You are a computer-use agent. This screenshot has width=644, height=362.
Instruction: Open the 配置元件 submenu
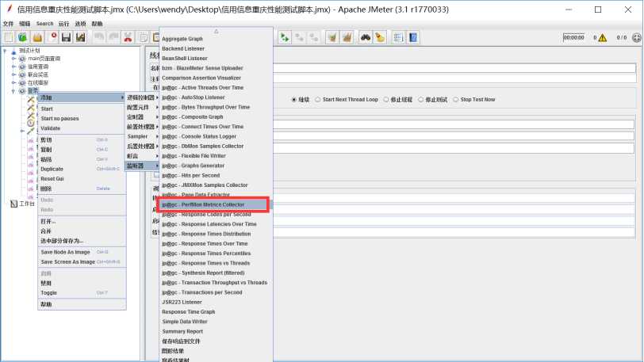coord(142,108)
